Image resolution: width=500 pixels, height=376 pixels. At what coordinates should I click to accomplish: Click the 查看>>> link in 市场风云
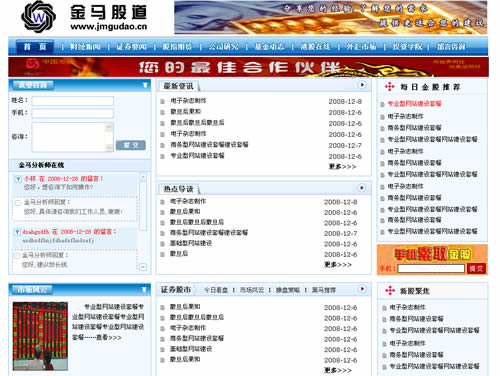coord(109,337)
